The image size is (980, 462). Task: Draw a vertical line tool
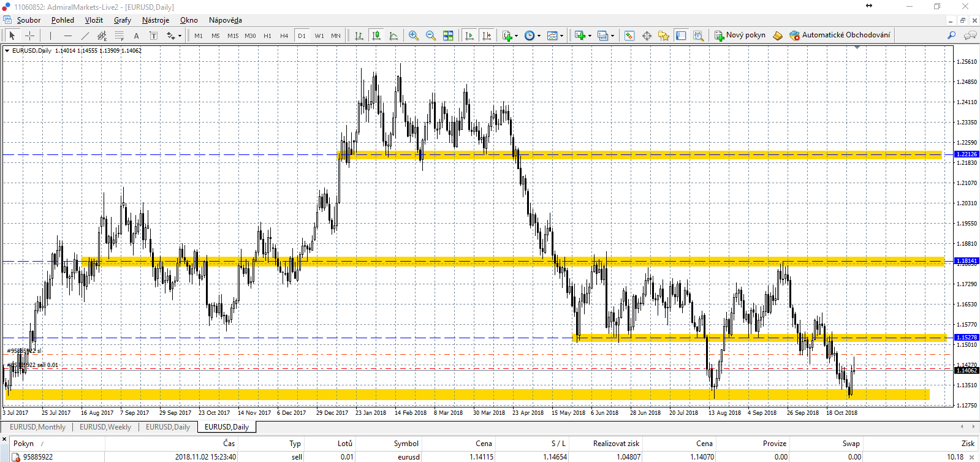pos(51,36)
